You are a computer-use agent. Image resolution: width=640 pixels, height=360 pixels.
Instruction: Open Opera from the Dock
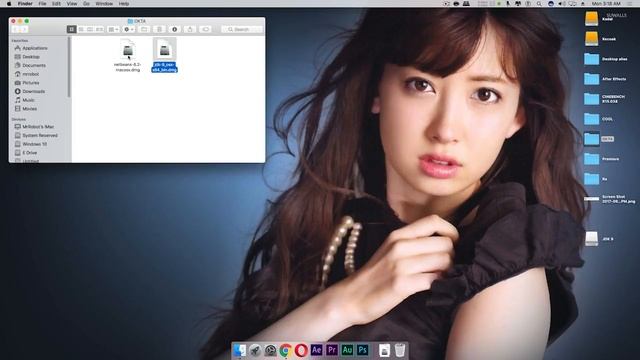(x=301, y=350)
